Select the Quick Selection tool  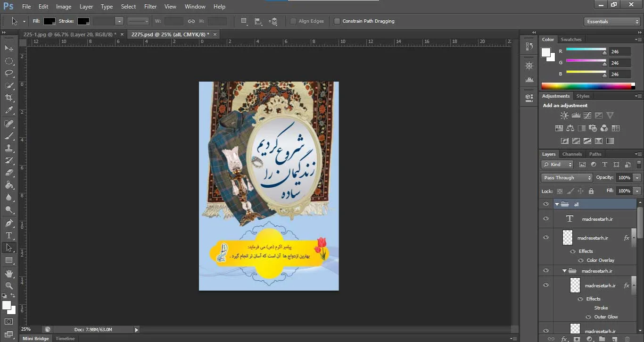pos(9,85)
